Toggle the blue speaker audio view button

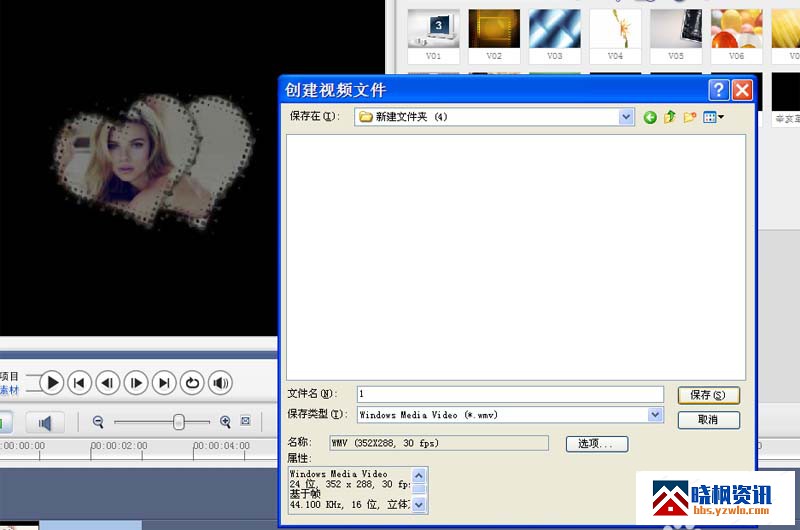[44, 422]
